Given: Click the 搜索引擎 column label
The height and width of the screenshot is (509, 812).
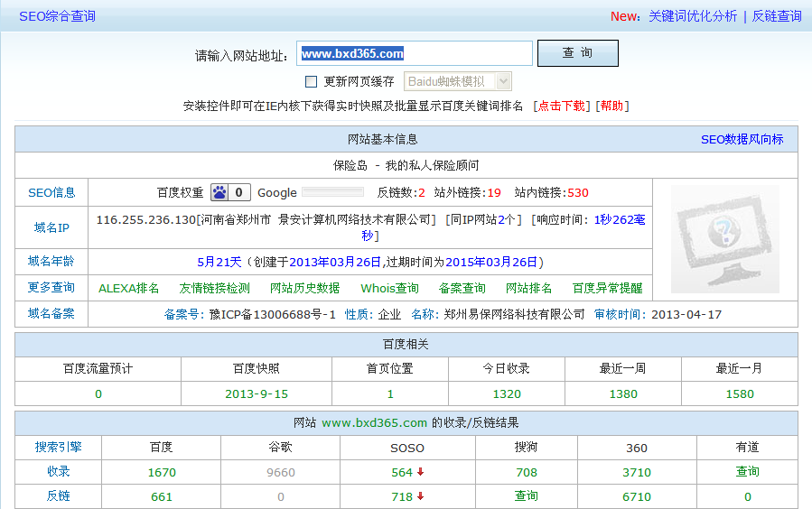Looking at the screenshot, I should 59,447.
